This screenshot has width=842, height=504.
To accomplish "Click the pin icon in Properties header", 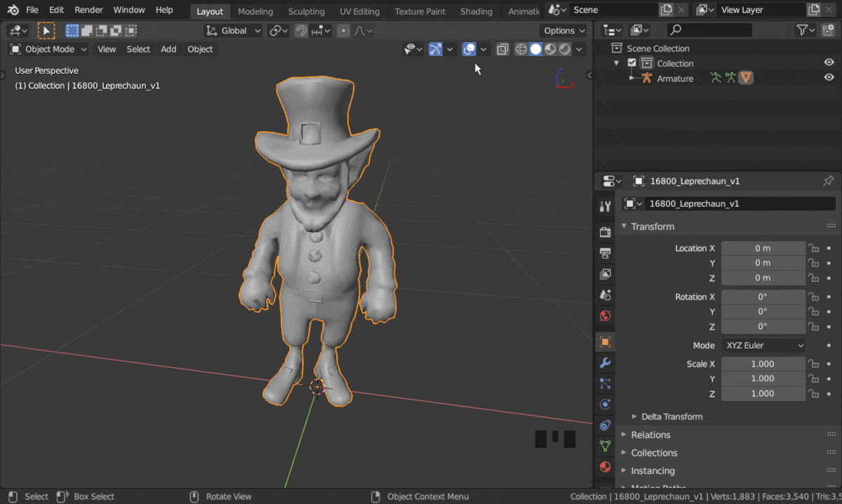I will click(x=828, y=181).
